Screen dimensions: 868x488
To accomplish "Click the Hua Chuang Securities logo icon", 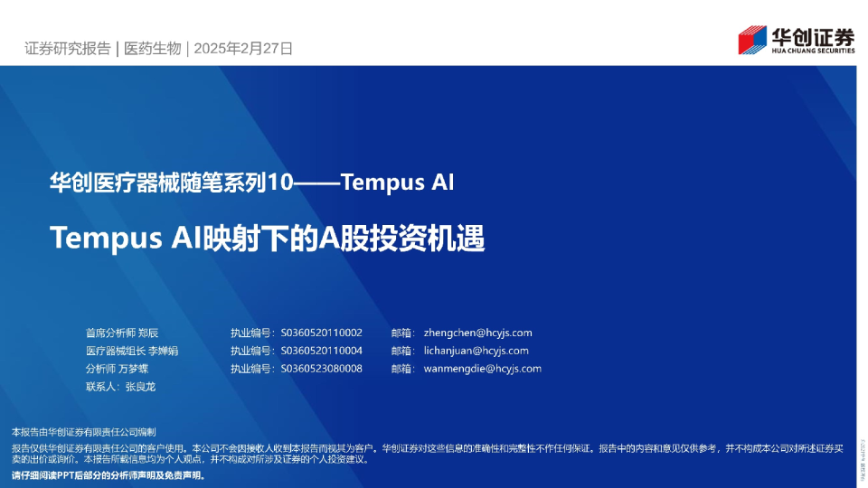I will pyautogui.click(x=752, y=40).
